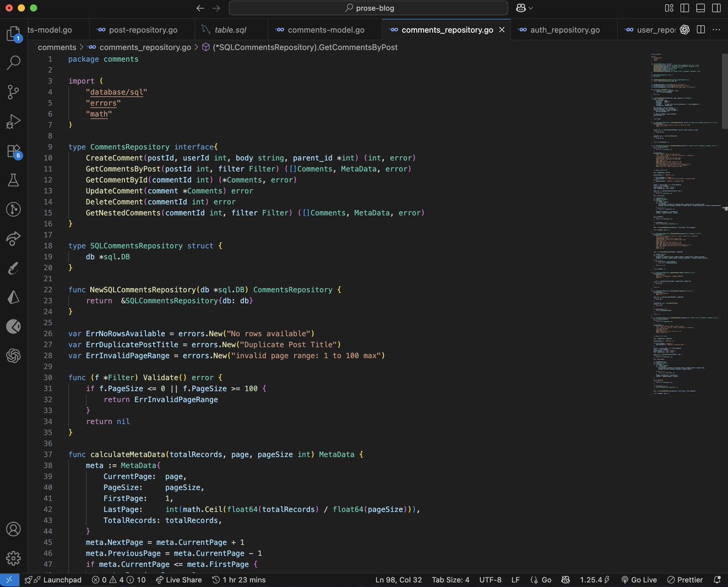Viewport: 728px width, 587px height.
Task: Start Live Share from status bar
Action: 178,580
